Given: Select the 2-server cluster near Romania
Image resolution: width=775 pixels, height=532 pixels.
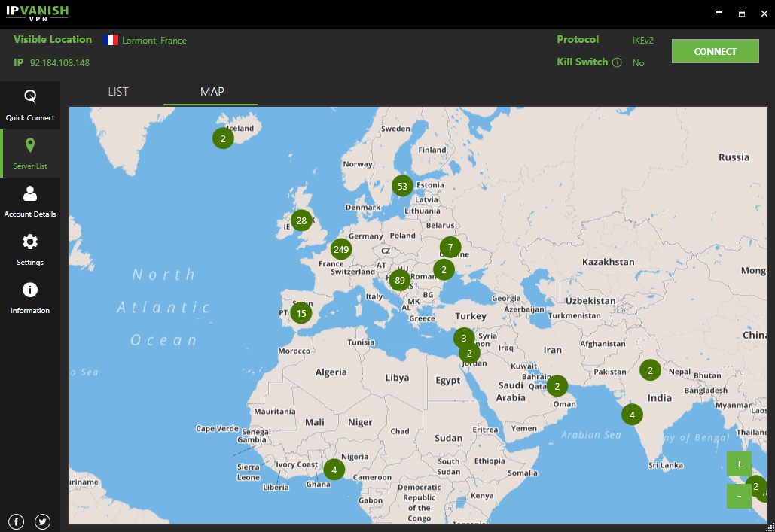Looking at the screenshot, I should coord(444,269).
